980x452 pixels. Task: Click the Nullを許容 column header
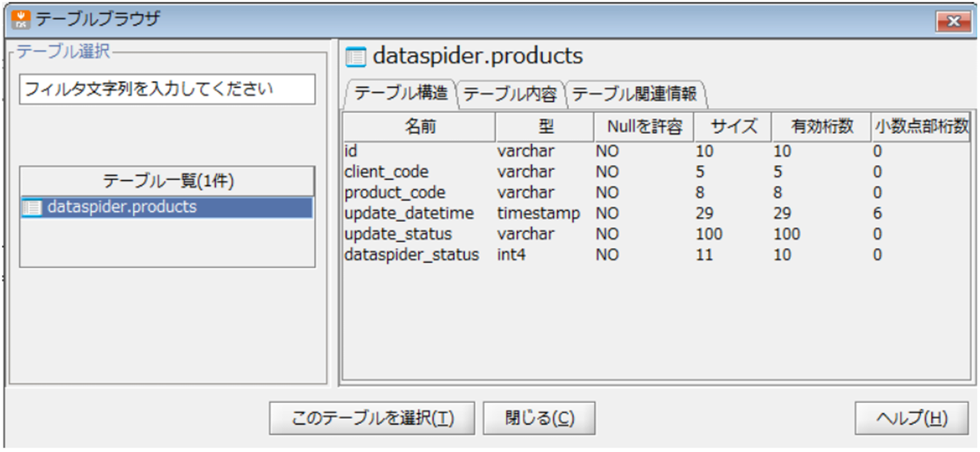pyautogui.click(x=644, y=127)
